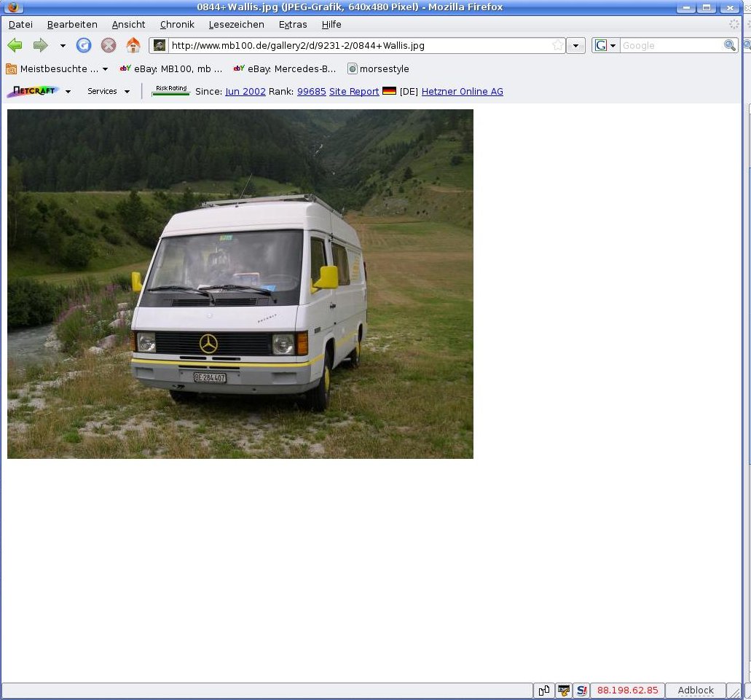This screenshot has width=751, height=700.
Task: Click the S! icon in the status bar
Action: point(581,690)
